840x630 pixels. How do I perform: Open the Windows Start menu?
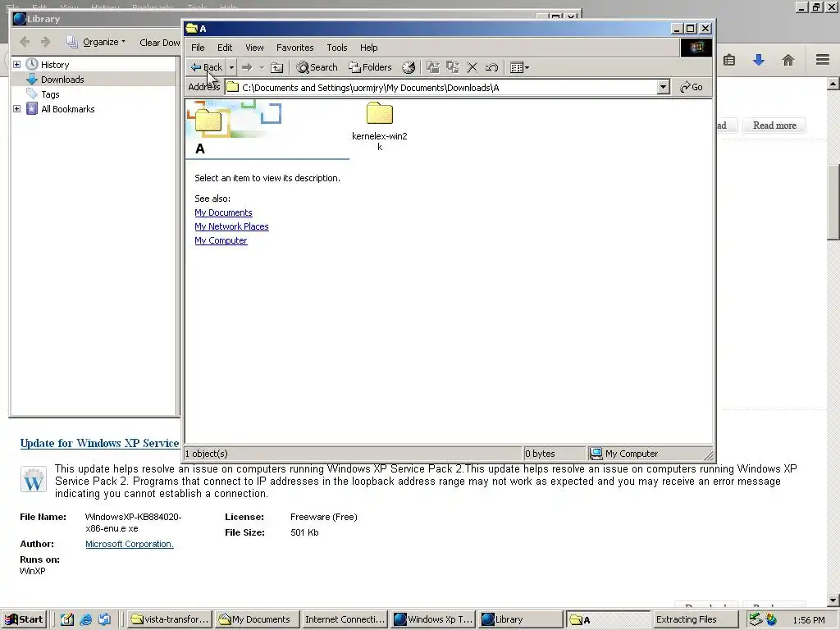tap(24, 619)
